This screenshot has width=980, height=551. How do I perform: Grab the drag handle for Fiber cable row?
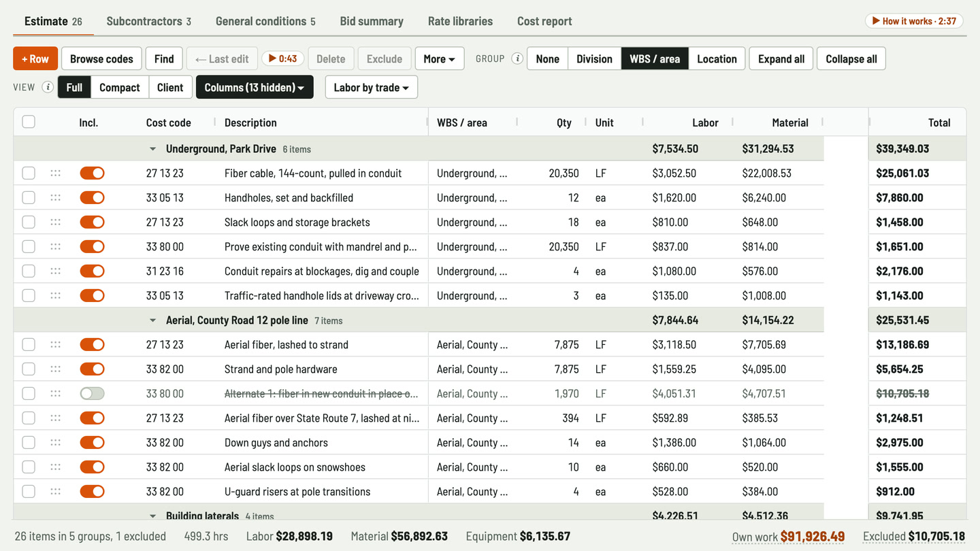coord(56,173)
